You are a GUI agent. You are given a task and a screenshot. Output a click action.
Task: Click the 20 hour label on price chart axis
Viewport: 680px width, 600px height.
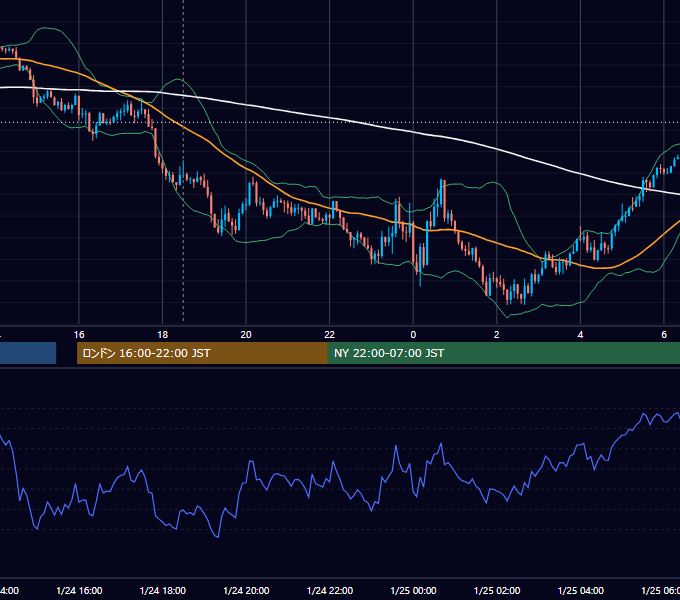tap(246, 335)
